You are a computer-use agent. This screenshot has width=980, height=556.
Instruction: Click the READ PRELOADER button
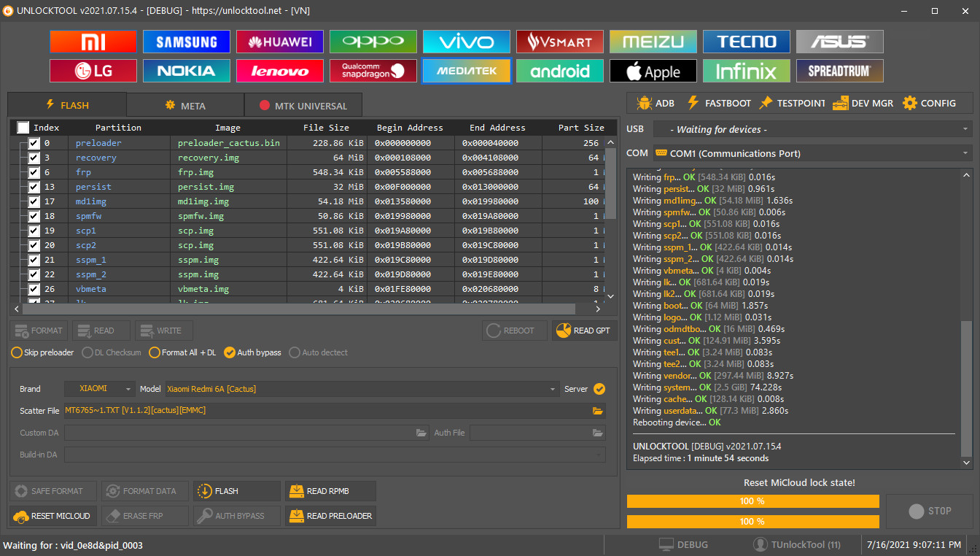point(330,516)
